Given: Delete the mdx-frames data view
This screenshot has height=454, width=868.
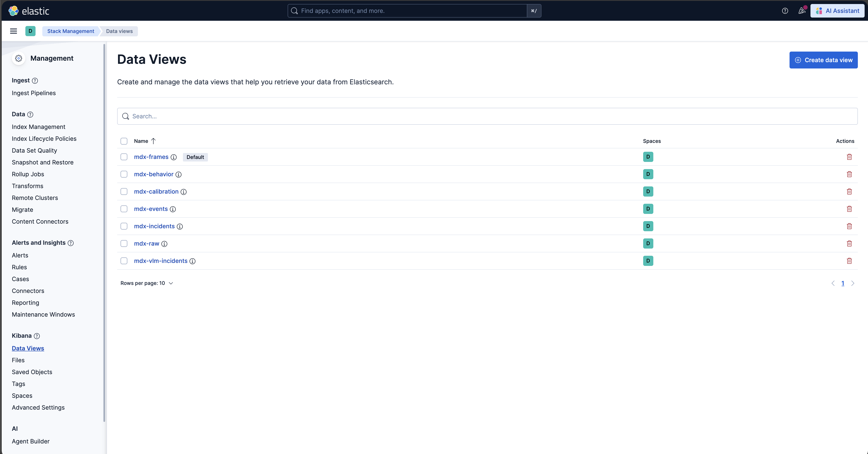Looking at the screenshot, I should (849, 157).
